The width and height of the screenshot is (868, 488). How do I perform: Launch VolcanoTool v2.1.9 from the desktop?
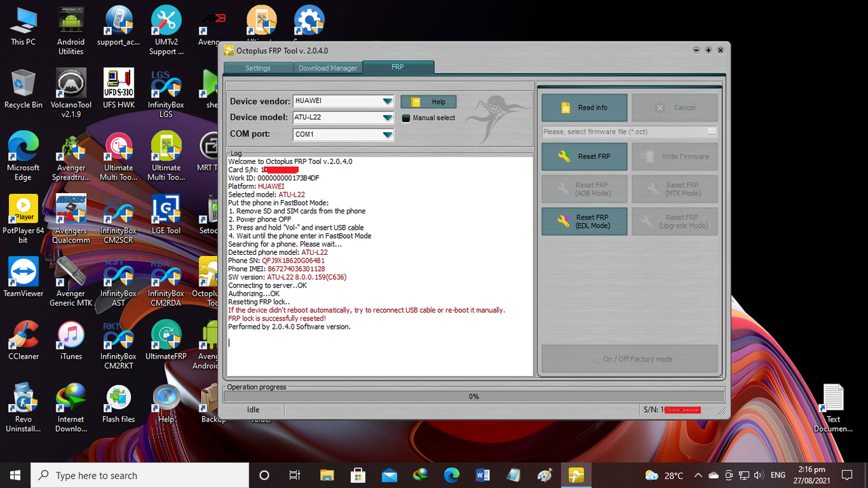(x=71, y=94)
